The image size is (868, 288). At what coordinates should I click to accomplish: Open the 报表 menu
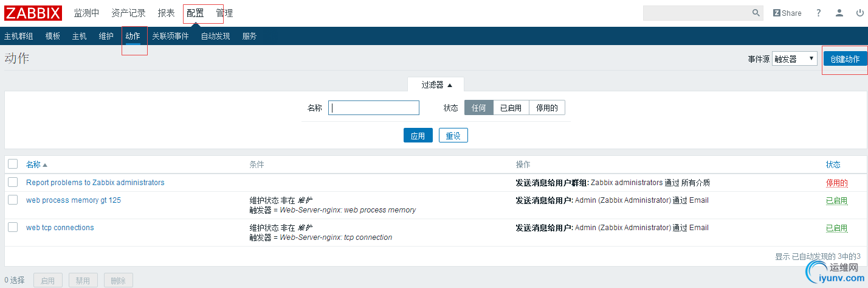pyautogui.click(x=166, y=13)
